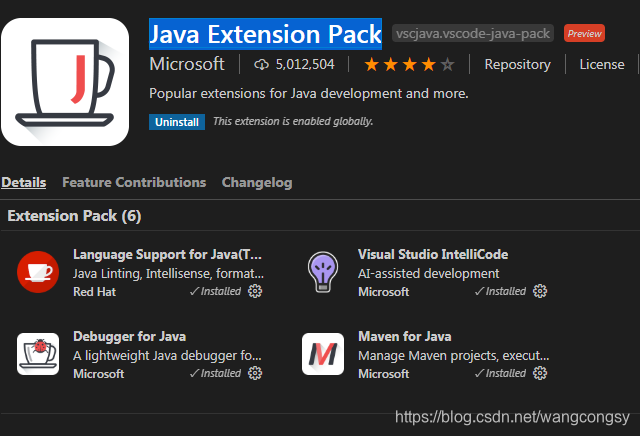Open Debugger for Java extension title
This screenshot has height=436, width=640.
click(x=129, y=336)
